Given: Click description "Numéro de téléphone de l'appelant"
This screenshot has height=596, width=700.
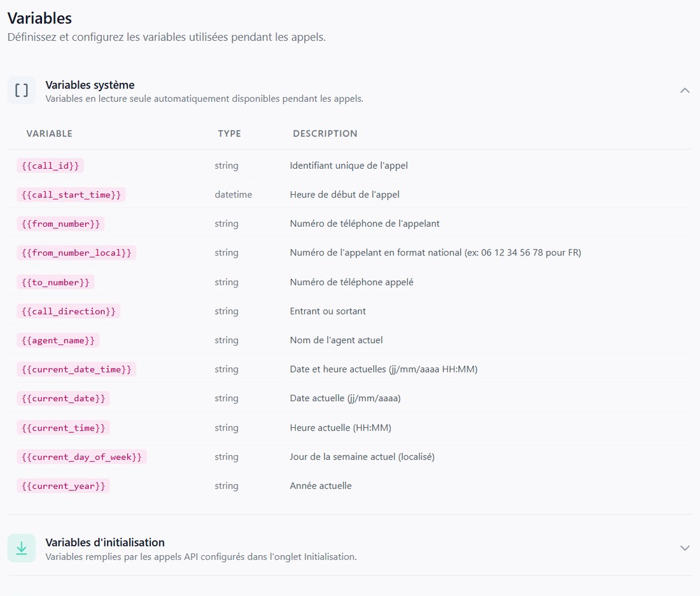Looking at the screenshot, I should click(365, 224).
